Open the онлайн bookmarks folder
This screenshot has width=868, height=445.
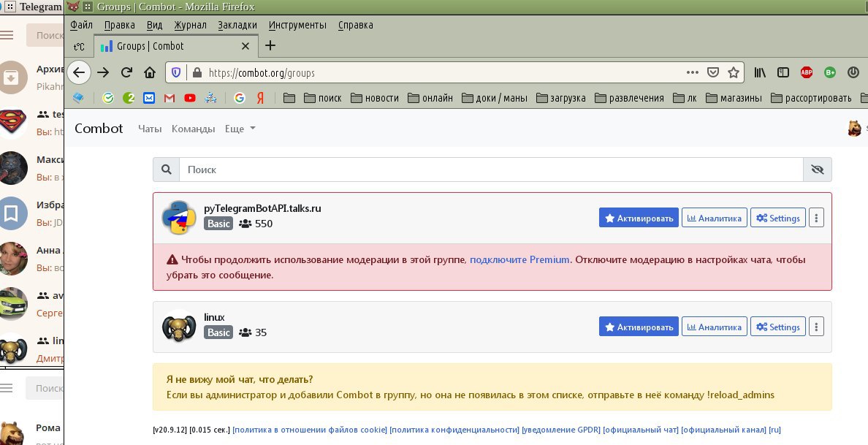(430, 98)
